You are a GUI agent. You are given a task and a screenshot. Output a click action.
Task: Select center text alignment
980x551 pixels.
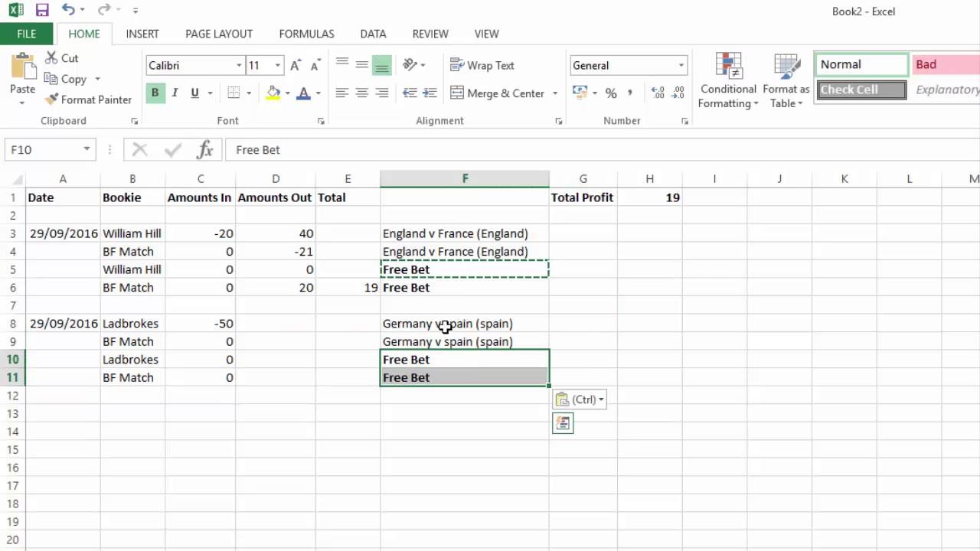361,93
